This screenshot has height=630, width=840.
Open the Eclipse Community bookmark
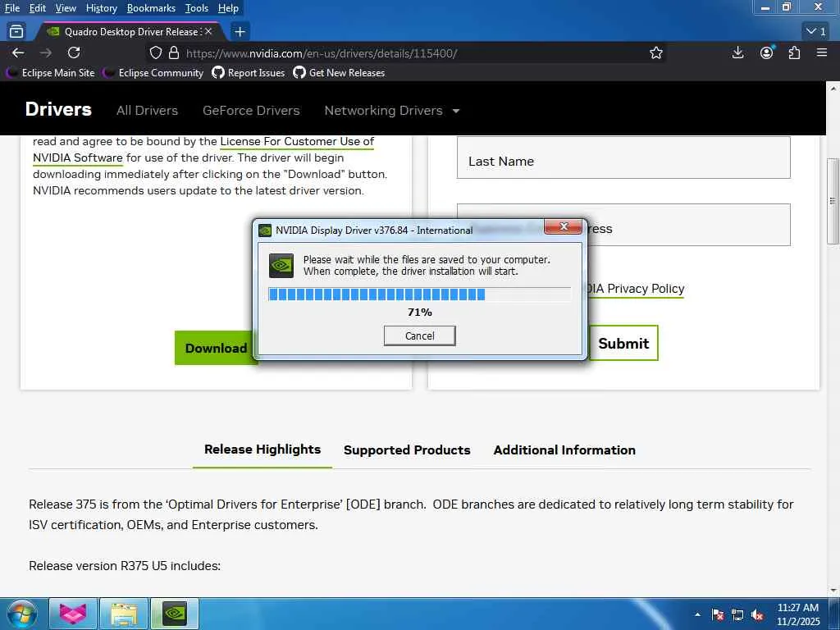154,73
